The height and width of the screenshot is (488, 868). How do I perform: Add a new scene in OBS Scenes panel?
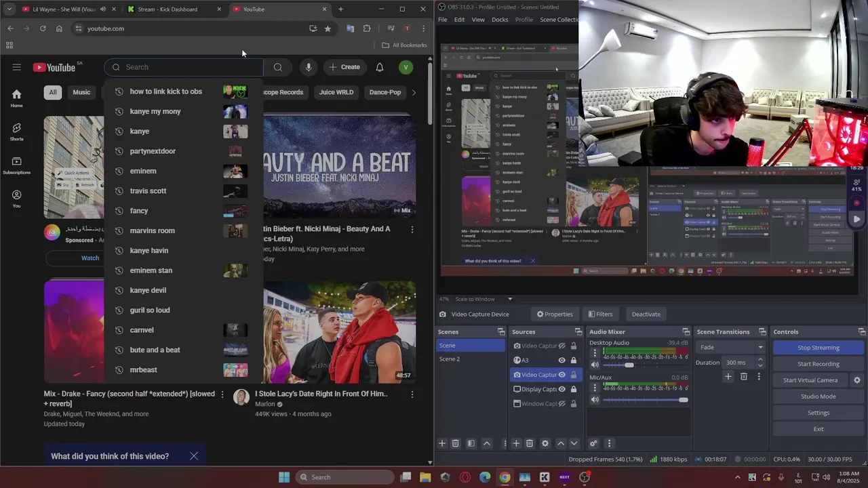click(x=442, y=443)
